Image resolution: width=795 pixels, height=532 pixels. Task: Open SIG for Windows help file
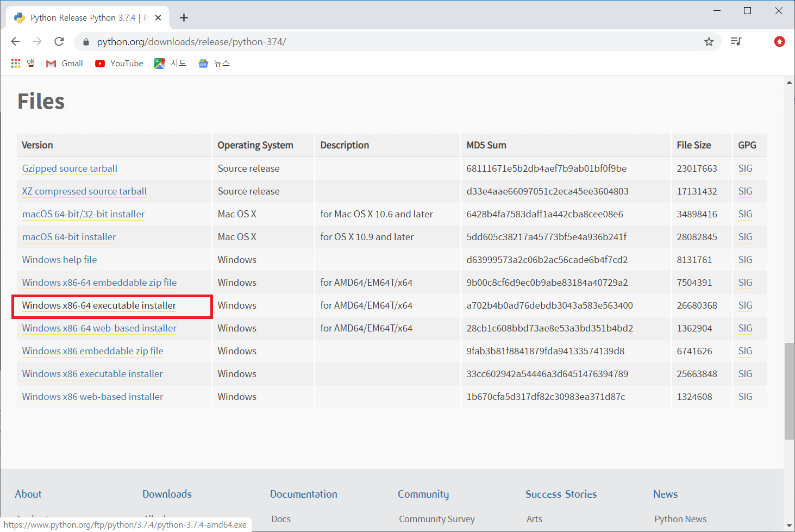[x=746, y=260]
